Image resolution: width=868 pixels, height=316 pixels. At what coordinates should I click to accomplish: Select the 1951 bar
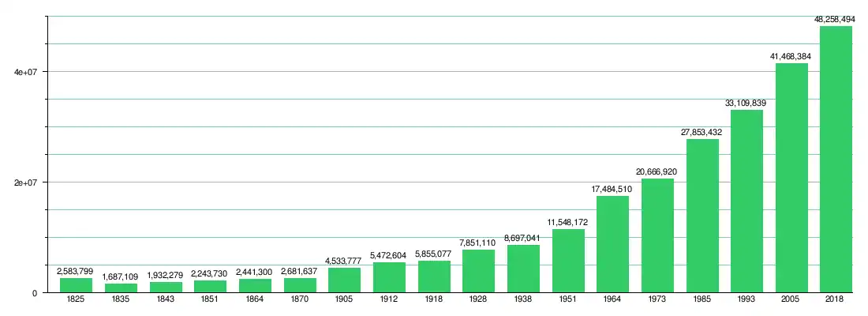[568, 261]
